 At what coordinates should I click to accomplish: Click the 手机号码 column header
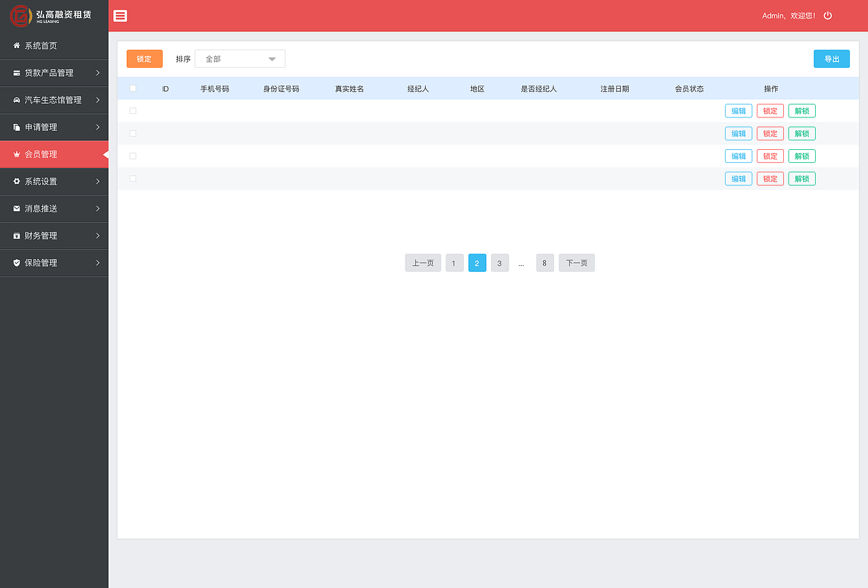(214, 89)
